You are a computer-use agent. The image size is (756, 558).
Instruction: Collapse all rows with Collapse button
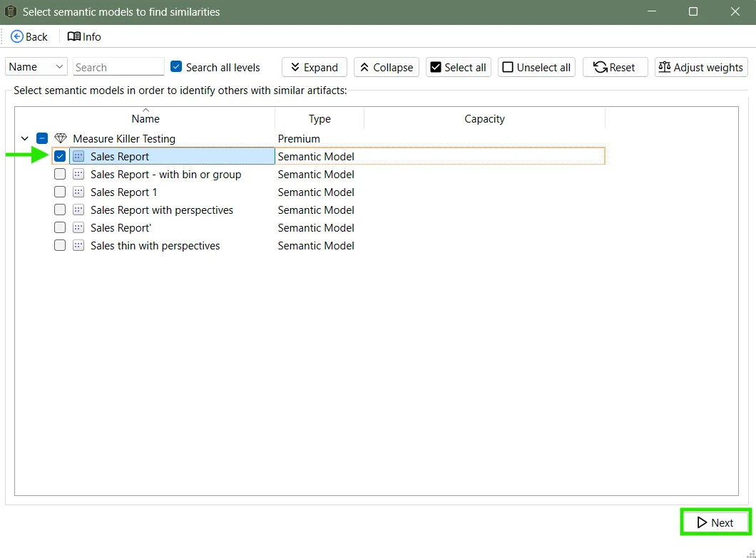pyautogui.click(x=387, y=67)
